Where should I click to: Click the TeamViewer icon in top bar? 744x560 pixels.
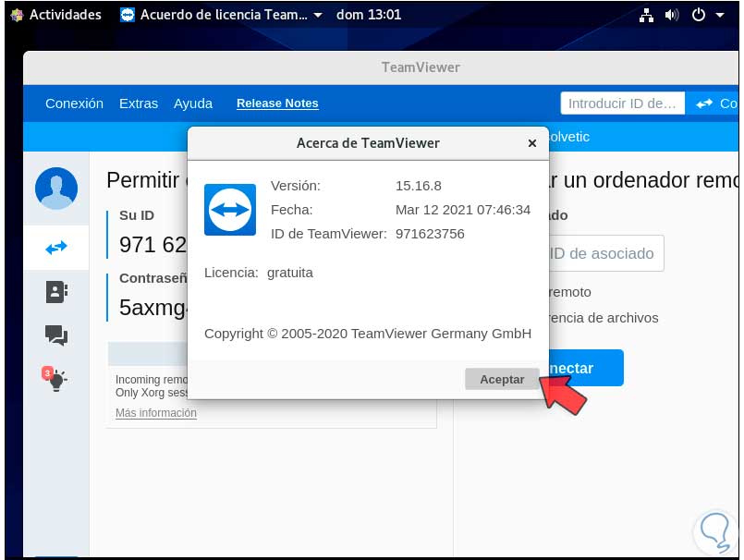click(x=128, y=15)
